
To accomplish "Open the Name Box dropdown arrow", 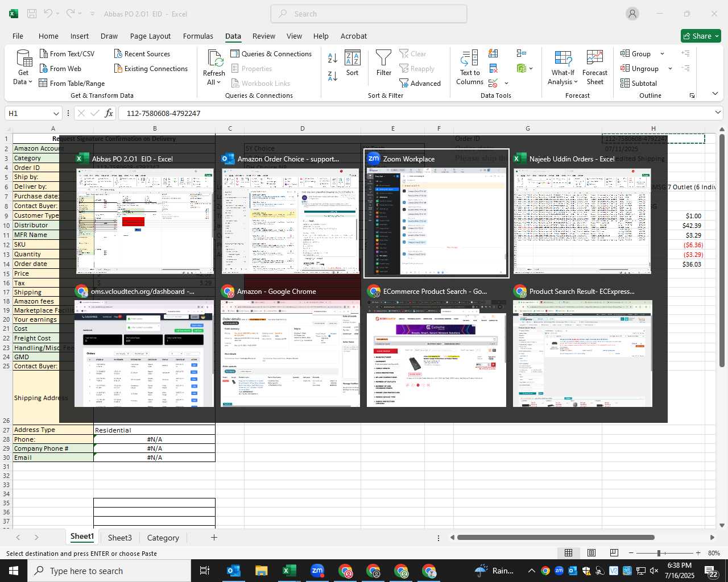I will coord(56,113).
